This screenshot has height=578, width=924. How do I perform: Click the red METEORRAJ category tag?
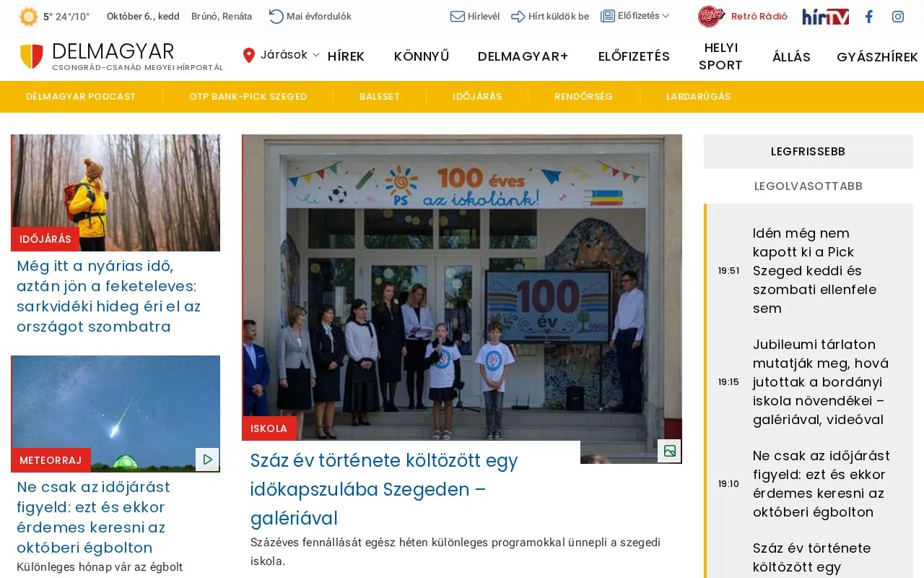pos(51,460)
